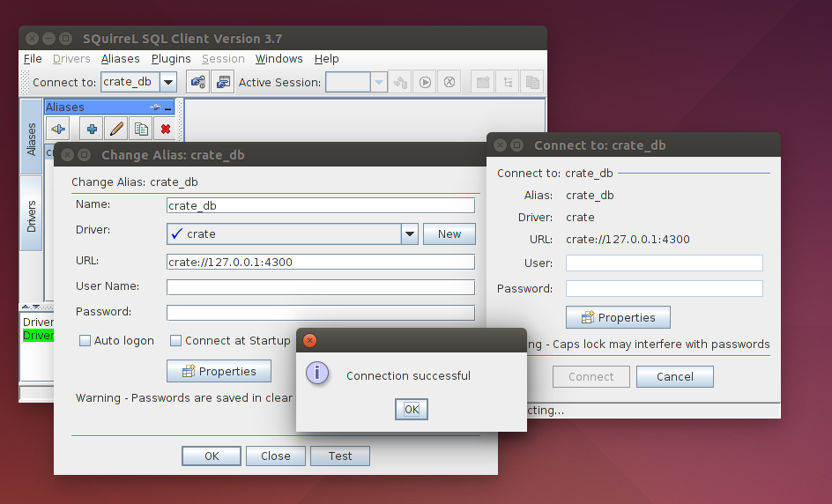Click the URL value crate://127.0.0.1:4300 in Connect window
Viewport: 832px width, 504px height.
click(628, 240)
